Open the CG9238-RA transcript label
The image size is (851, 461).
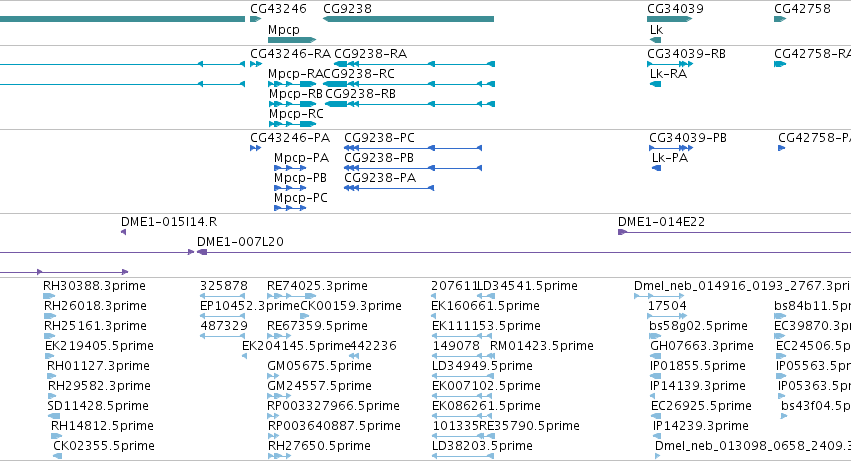[x=371, y=54]
